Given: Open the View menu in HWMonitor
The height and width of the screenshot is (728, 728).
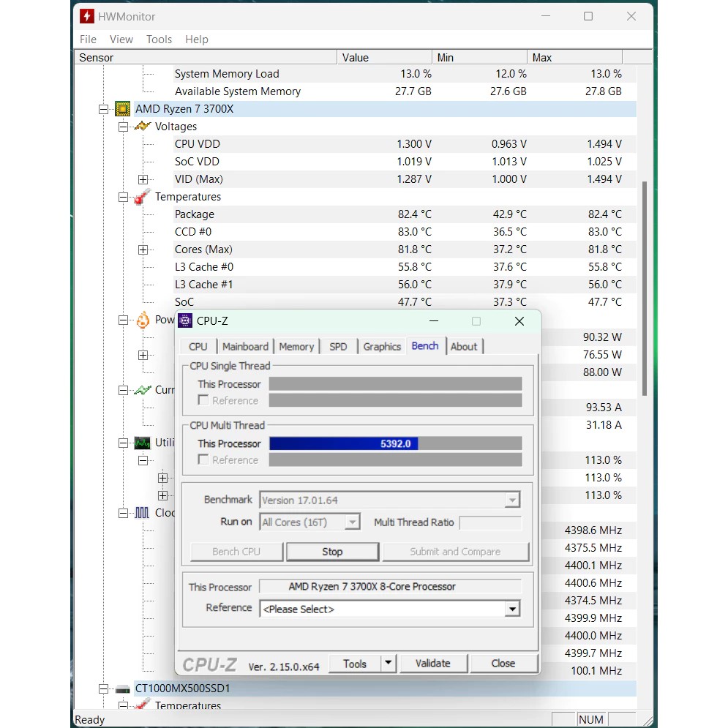Looking at the screenshot, I should pyautogui.click(x=121, y=40).
